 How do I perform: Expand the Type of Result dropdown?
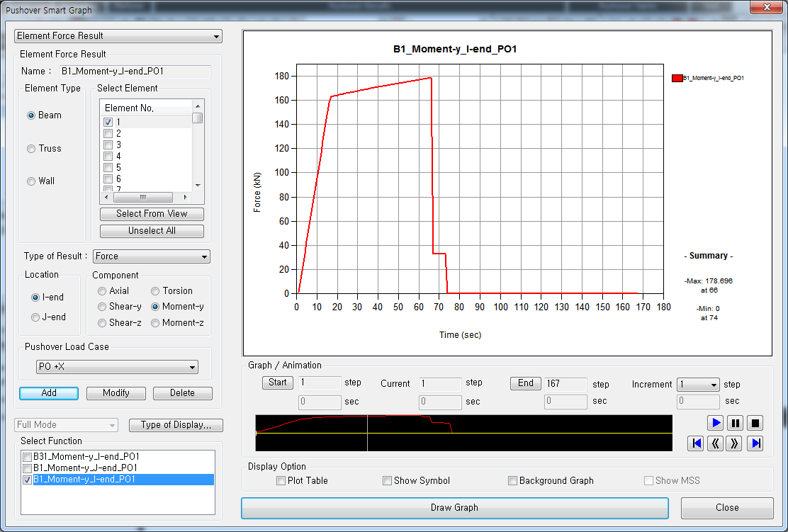click(152, 256)
